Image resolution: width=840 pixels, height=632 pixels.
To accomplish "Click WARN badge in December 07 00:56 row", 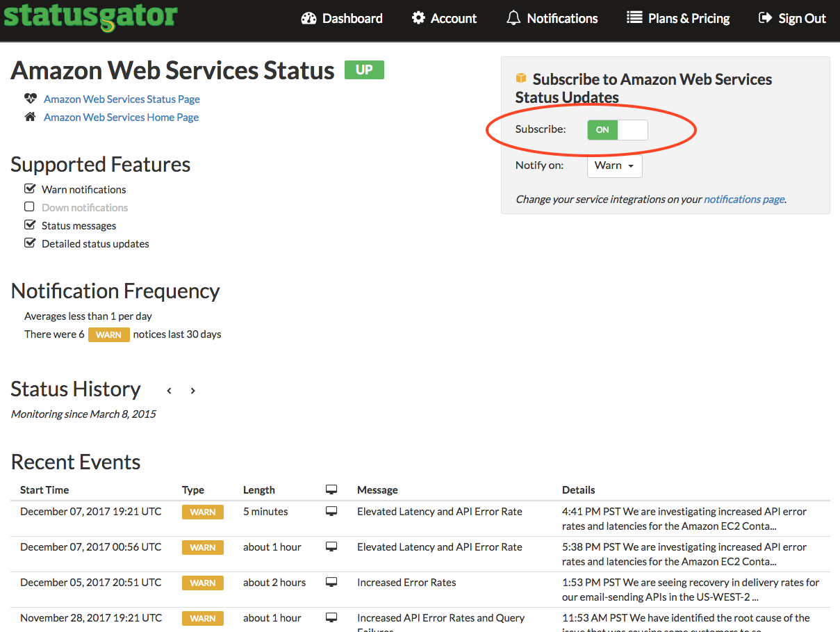I will [202, 547].
